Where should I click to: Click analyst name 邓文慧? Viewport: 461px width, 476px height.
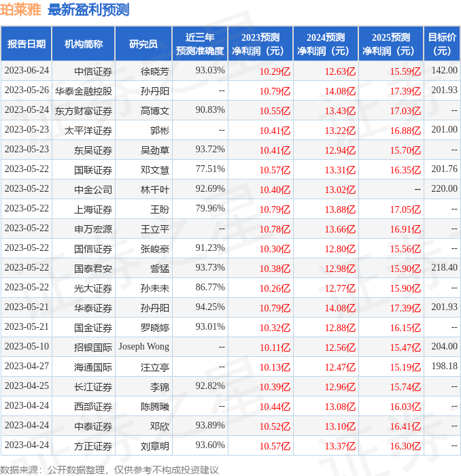(155, 170)
